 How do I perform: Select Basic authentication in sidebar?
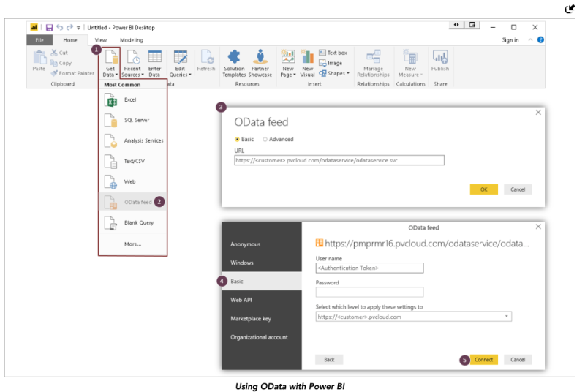coord(262,282)
